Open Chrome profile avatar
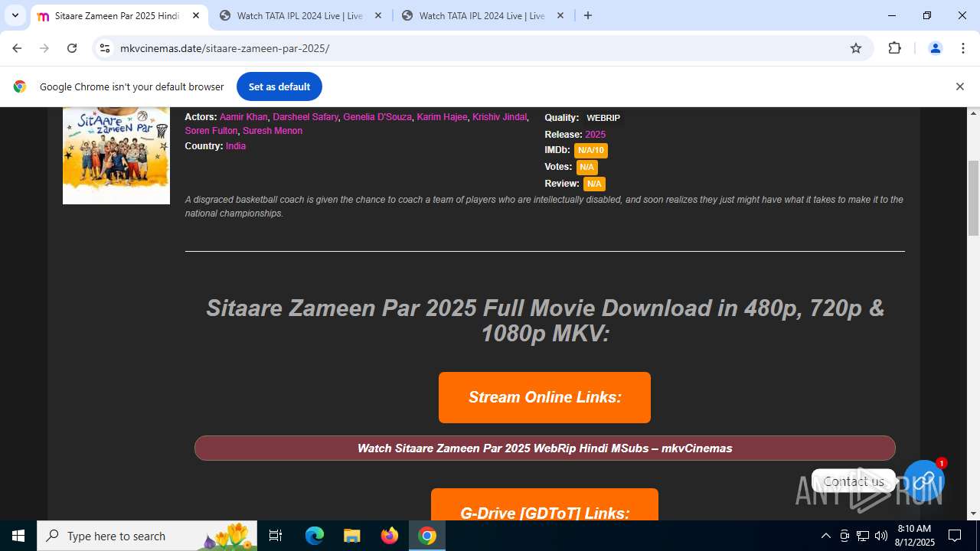980x551 pixels. pos(935,48)
